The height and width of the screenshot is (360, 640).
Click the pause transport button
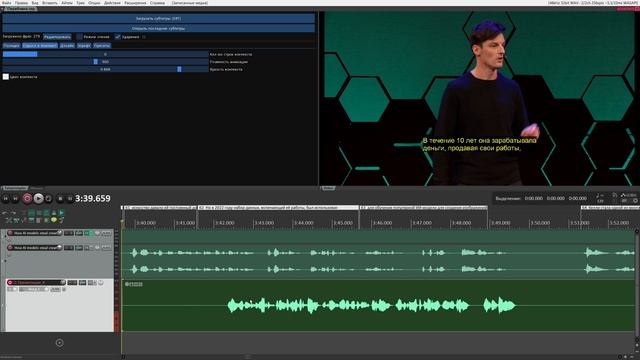[x=70, y=198]
